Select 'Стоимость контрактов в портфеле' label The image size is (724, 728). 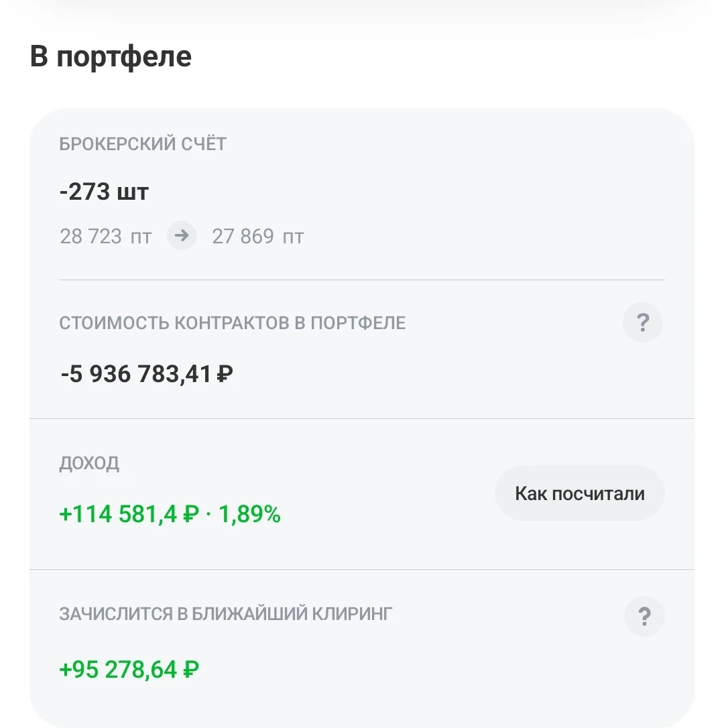click(x=232, y=322)
